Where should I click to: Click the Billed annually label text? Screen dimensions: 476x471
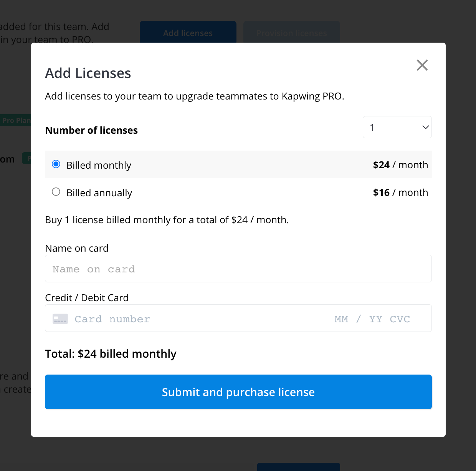coord(99,193)
